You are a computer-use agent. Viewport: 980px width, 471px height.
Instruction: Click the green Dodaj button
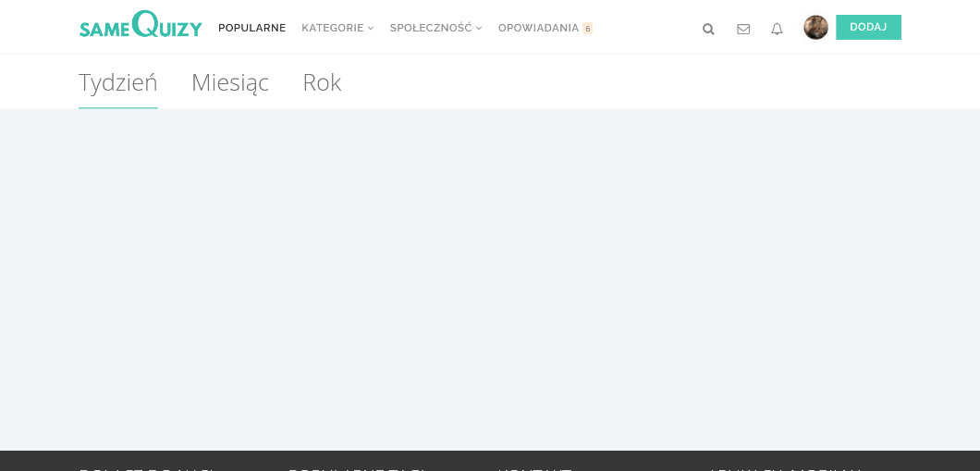coord(869,28)
